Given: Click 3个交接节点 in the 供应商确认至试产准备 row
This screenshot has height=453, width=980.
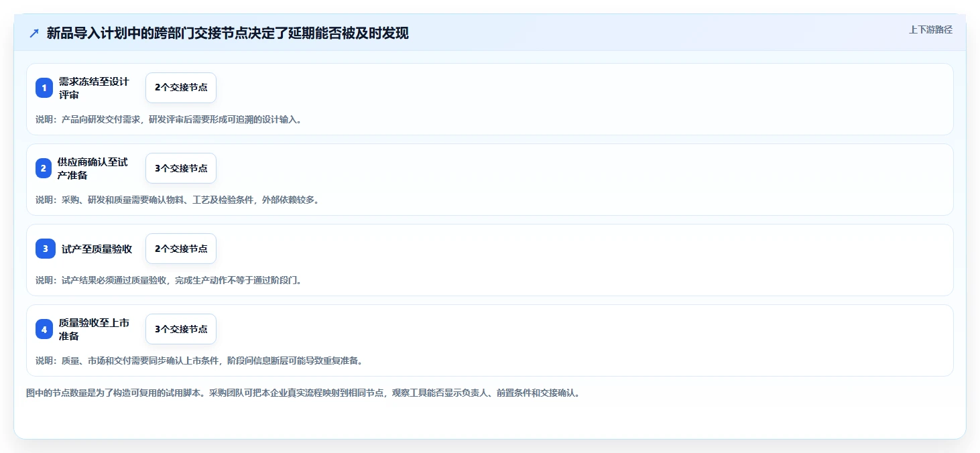Looking at the screenshot, I should tap(181, 168).
